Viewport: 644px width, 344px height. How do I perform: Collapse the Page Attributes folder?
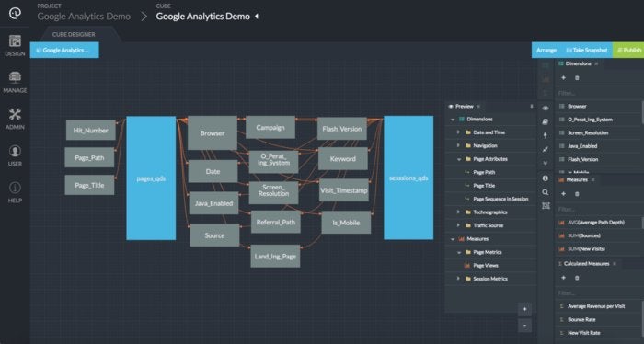pyautogui.click(x=459, y=159)
